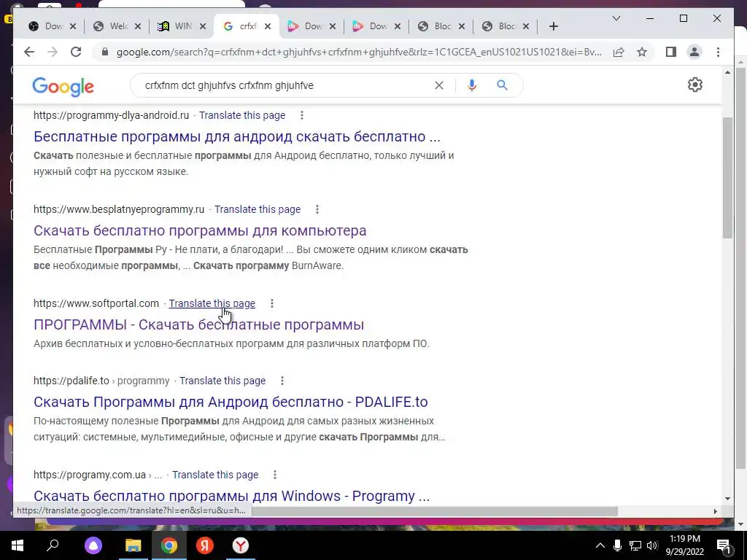Screen dimensions: 747x560
Task: Open ПРОГРАММЫ - Скачать бесплатные программы result
Action: click(x=198, y=324)
